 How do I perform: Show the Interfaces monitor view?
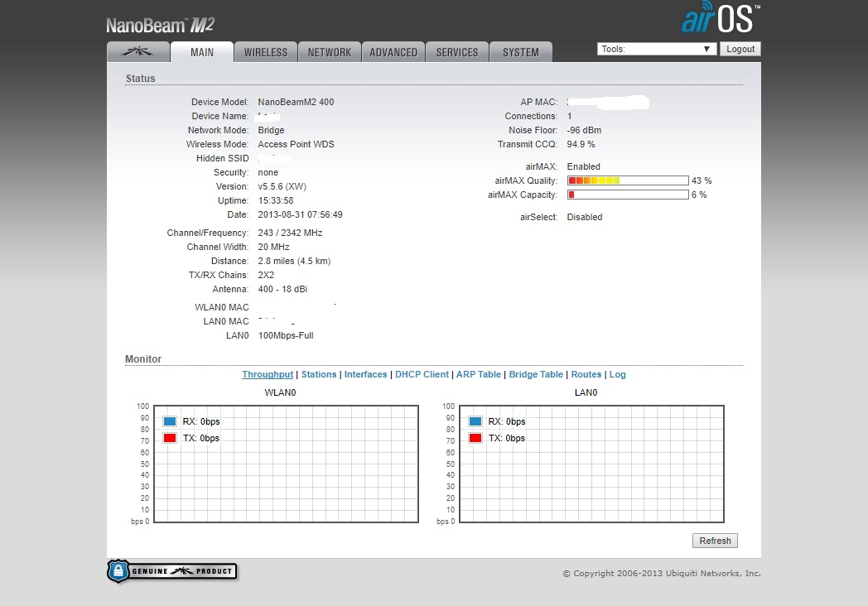[x=365, y=374]
